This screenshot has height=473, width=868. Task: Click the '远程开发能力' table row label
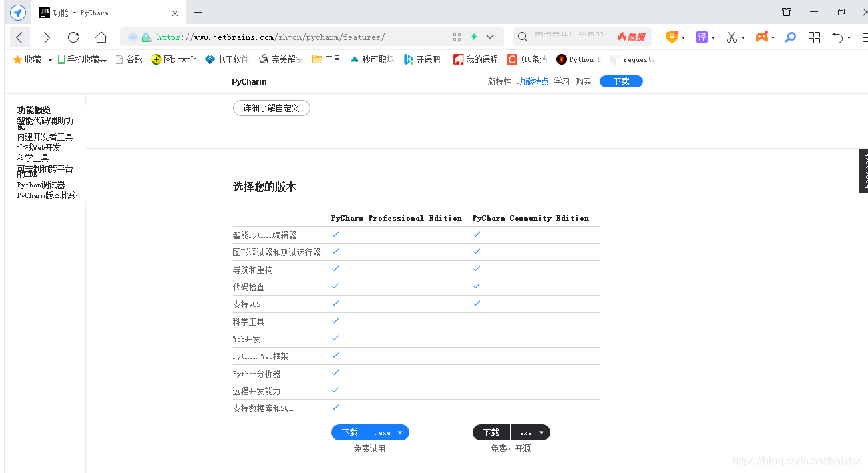pos(257,391)
